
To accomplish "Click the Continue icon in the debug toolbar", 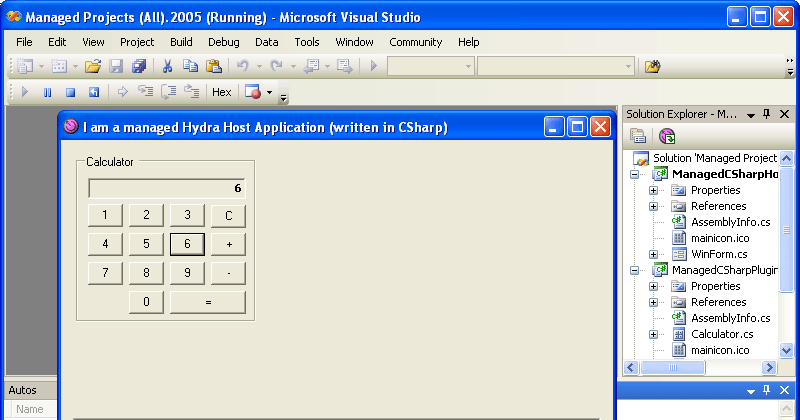I will click(24, 92).
